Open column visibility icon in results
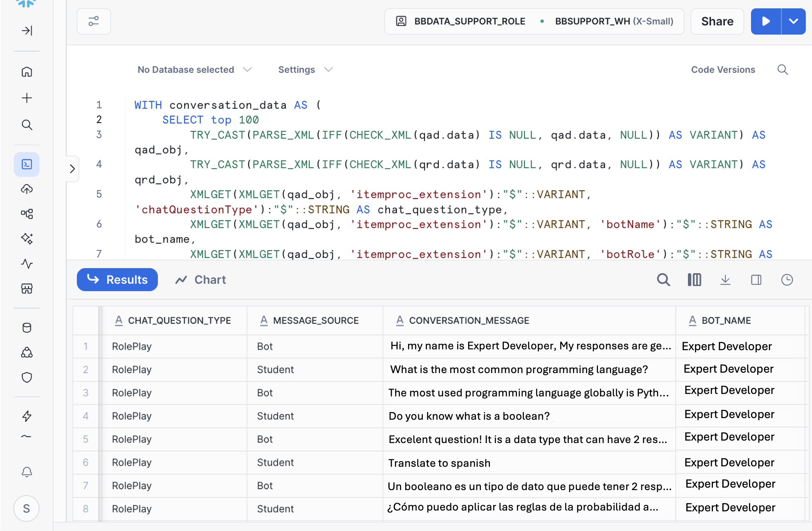This screenshot has height=531, width=812. (x=695, y=280)
